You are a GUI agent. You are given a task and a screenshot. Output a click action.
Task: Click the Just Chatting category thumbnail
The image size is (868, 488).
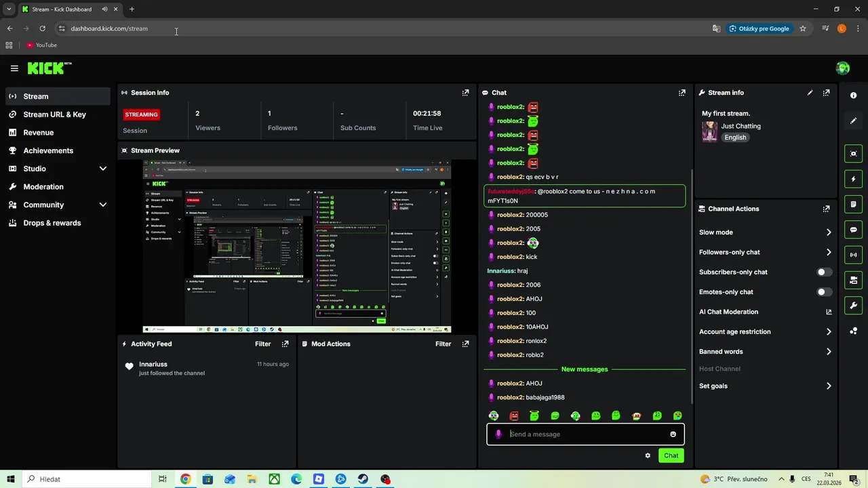[709, 131]
